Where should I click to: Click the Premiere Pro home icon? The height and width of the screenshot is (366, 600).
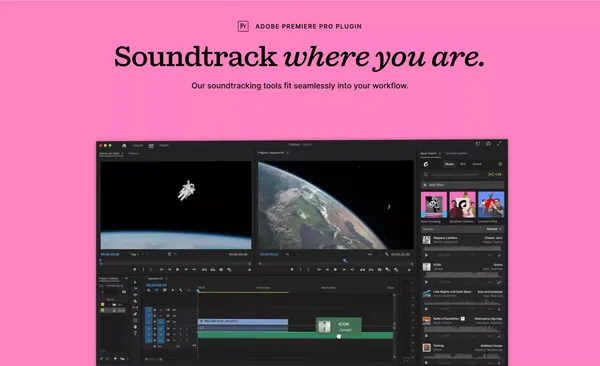(124, 145)
